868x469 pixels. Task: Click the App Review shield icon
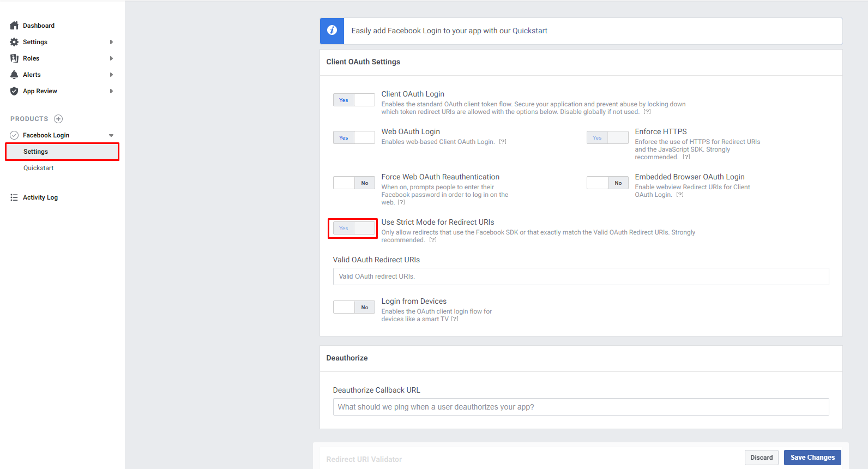tap(14, 91)
